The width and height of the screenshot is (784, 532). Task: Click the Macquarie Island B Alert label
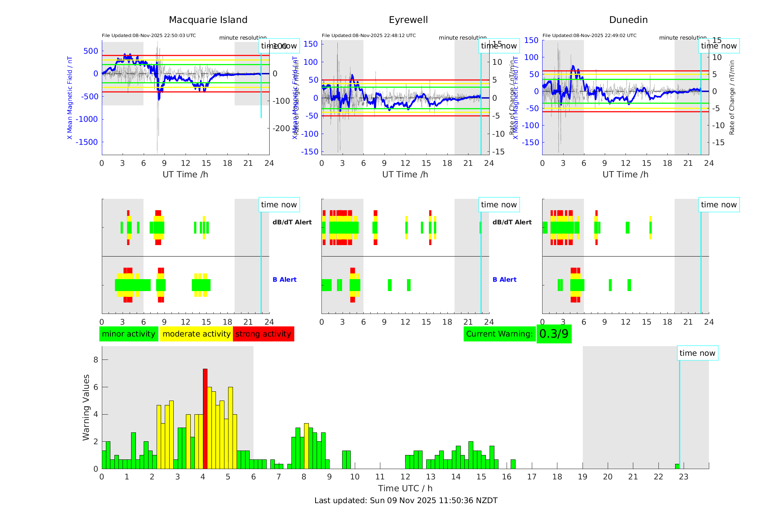284,280
